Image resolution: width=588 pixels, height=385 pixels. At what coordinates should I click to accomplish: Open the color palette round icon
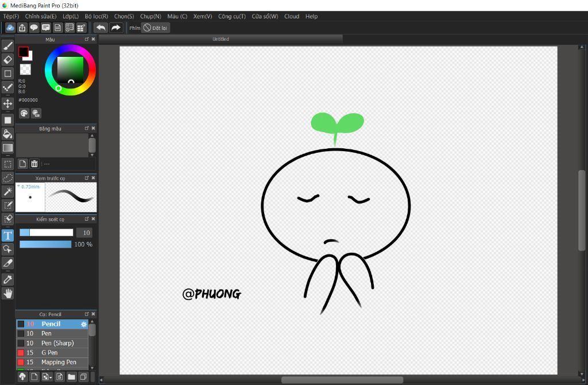coord(24,113)
